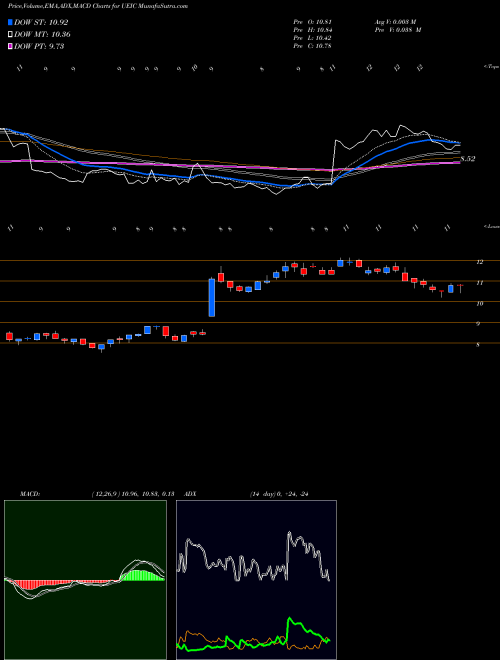Click the ADX panel title
This screenshot has height=660, width=500.
click(190, 494)
